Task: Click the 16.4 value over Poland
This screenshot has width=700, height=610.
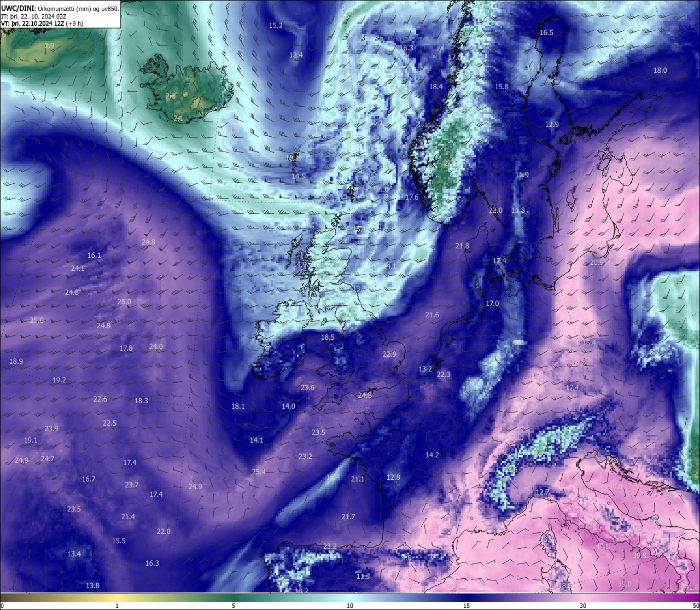Action: 588,343
